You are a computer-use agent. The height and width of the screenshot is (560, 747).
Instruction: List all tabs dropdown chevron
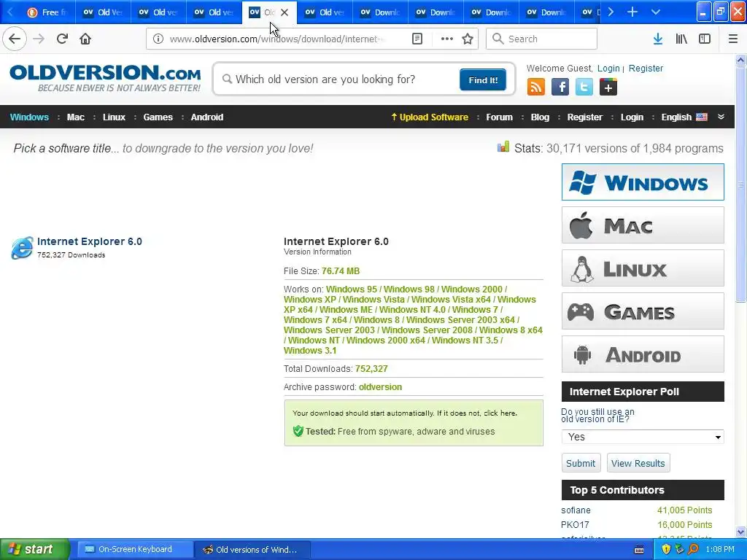click(x=656, y=12)
